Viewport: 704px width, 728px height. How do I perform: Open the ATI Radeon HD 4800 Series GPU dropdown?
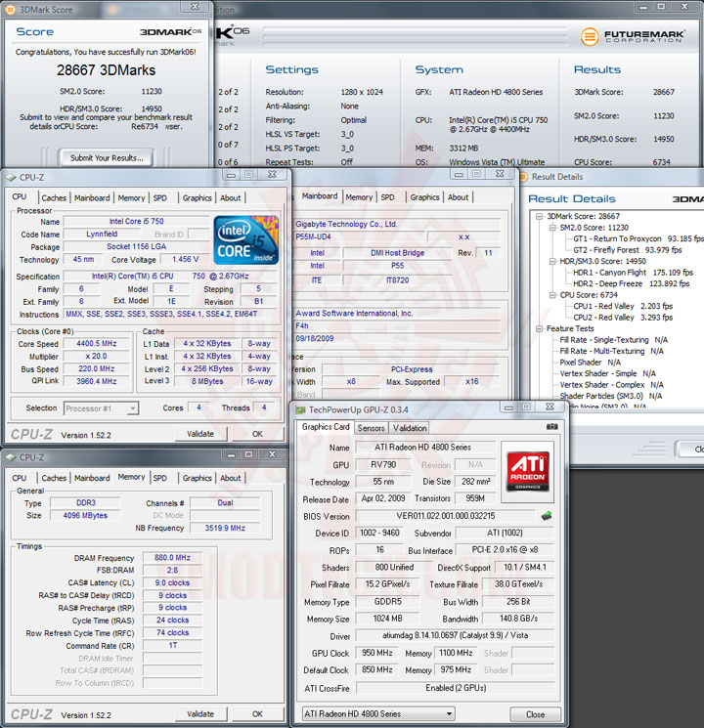pyautogui.click(x=449, y=713)
